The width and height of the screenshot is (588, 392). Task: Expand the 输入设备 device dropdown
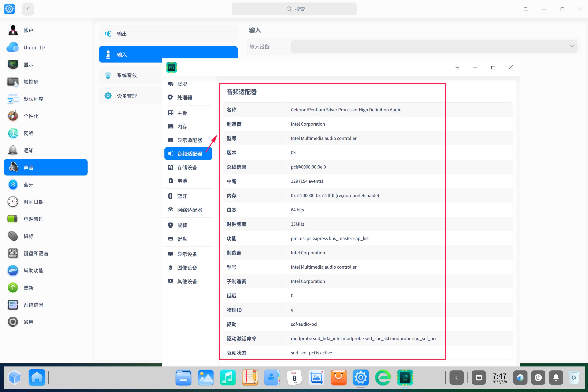pyautogui.click(x=572, y=47)
